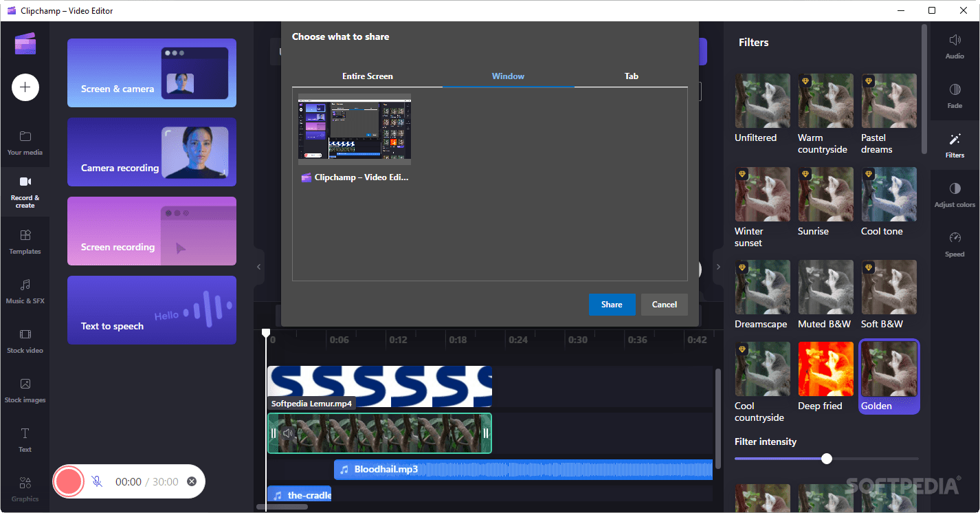Open Record & create section
Viewport: 980px width, 513px height.
(25, 192)
